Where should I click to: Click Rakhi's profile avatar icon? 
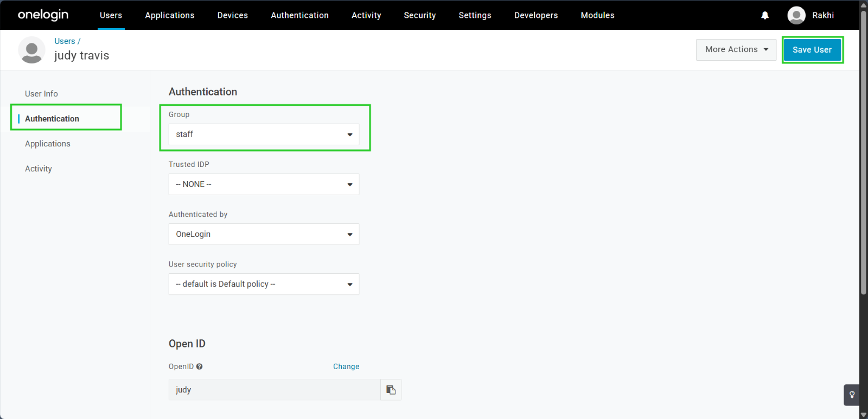[x=796, y=15]
